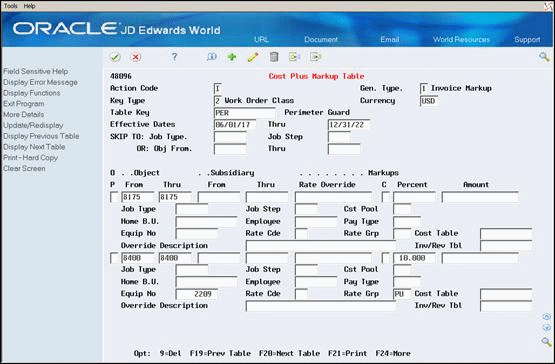
Task: Open the Support link in banner
Action: coord(527,40)
